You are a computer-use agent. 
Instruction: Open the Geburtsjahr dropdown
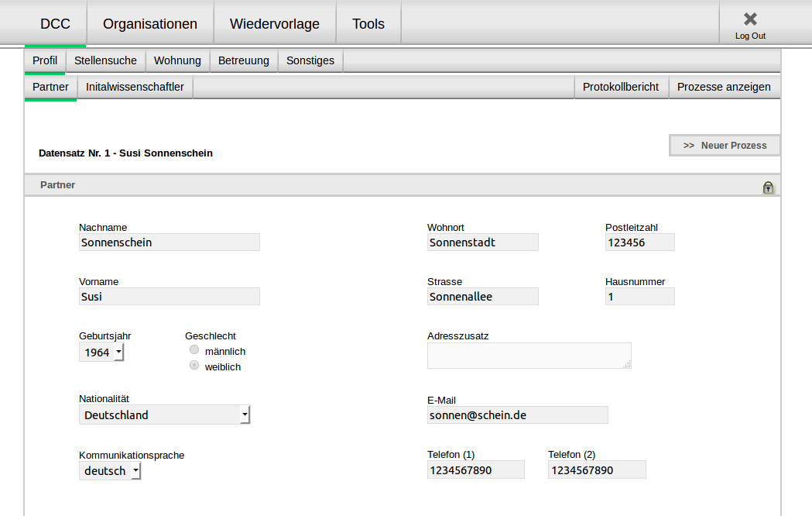tap(101, 353)
